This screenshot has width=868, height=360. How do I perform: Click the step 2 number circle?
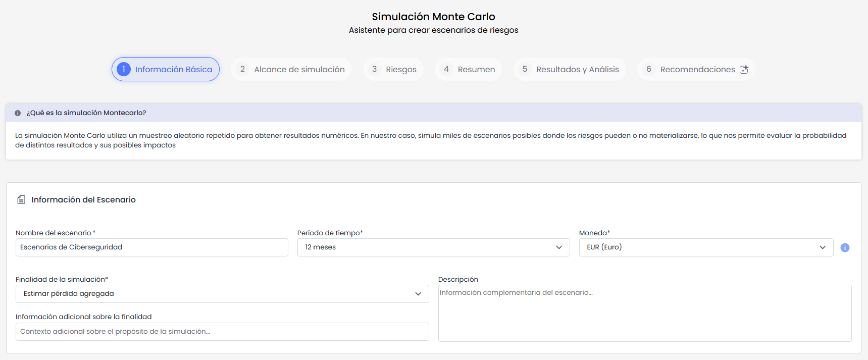click(242, 69)
